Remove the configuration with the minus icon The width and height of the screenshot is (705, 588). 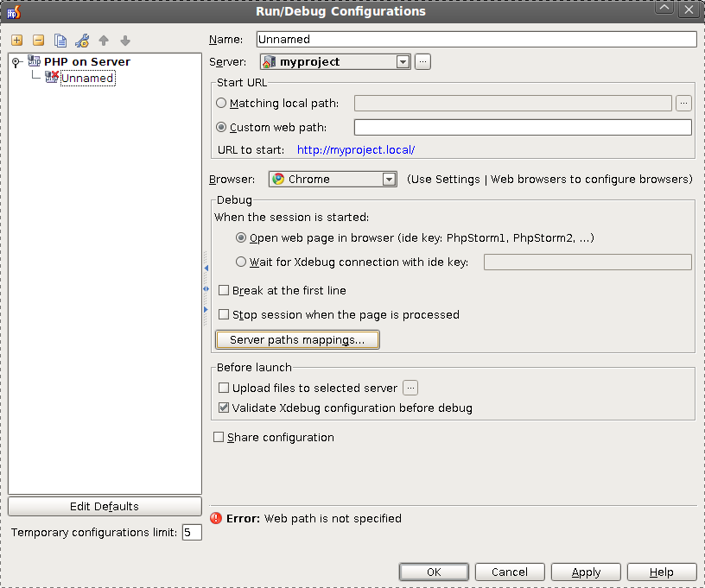[39, 41]
